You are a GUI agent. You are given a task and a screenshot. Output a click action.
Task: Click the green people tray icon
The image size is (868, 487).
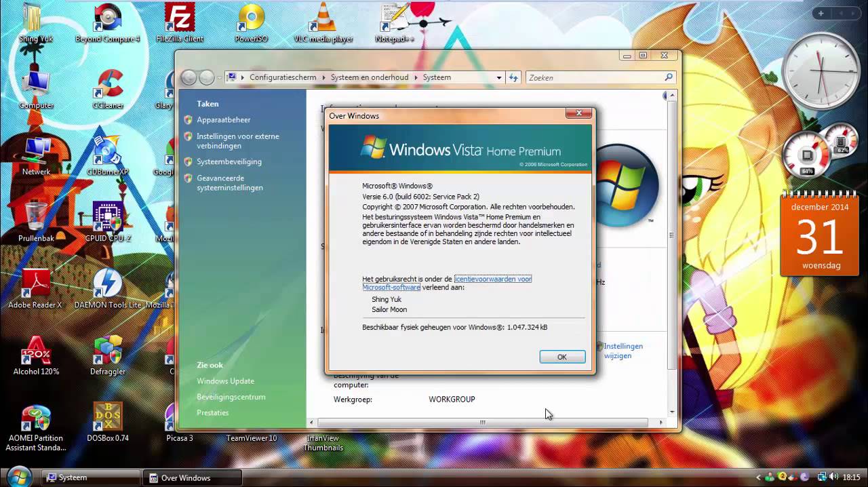[x=770, y=478]
